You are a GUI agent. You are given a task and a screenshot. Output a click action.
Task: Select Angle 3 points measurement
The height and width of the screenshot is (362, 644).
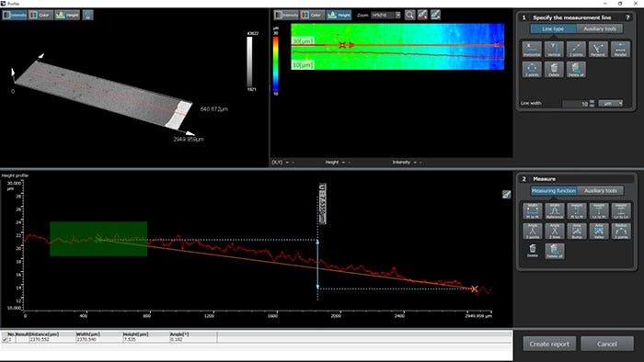533,231
